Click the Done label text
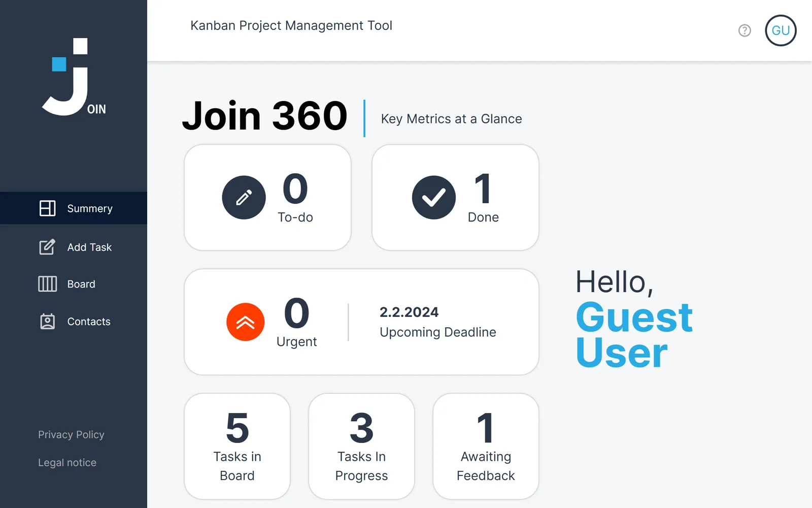 [x=483, y=217]
